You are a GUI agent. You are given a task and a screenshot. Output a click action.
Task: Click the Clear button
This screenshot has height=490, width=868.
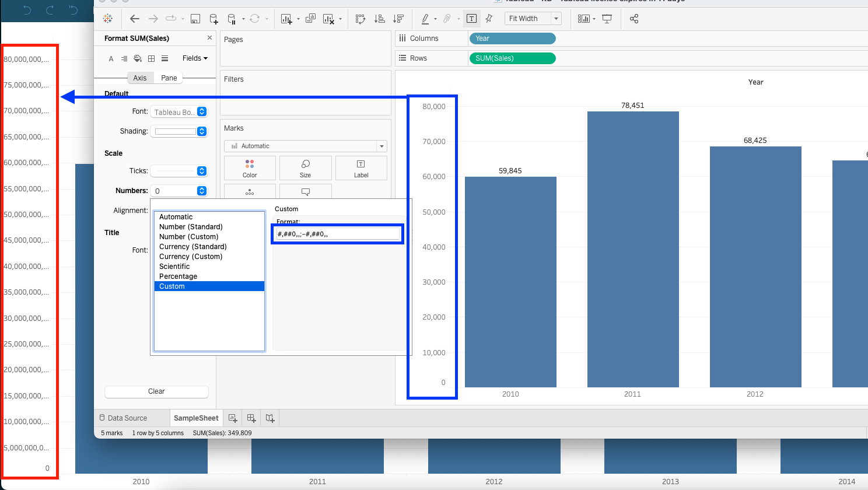[x=156, y=391]
